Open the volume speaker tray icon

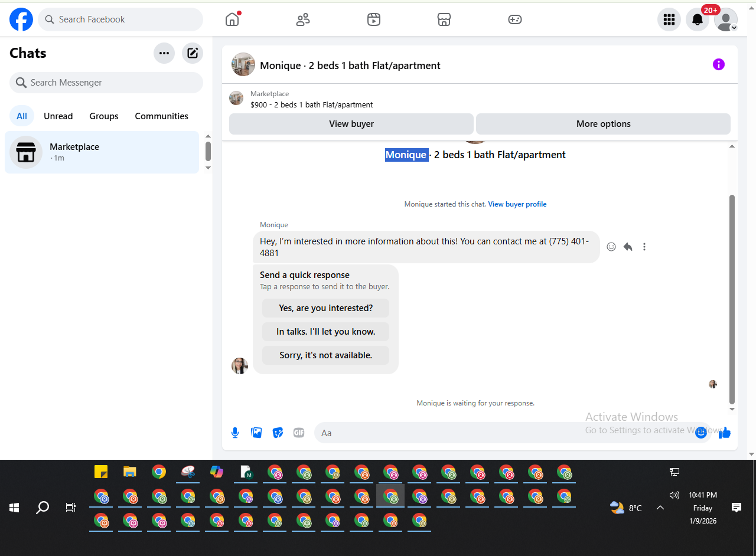tap(674, 495)
